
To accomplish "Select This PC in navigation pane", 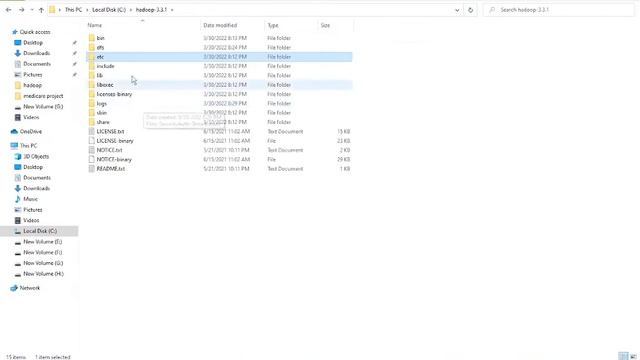I will pos(28,146).
